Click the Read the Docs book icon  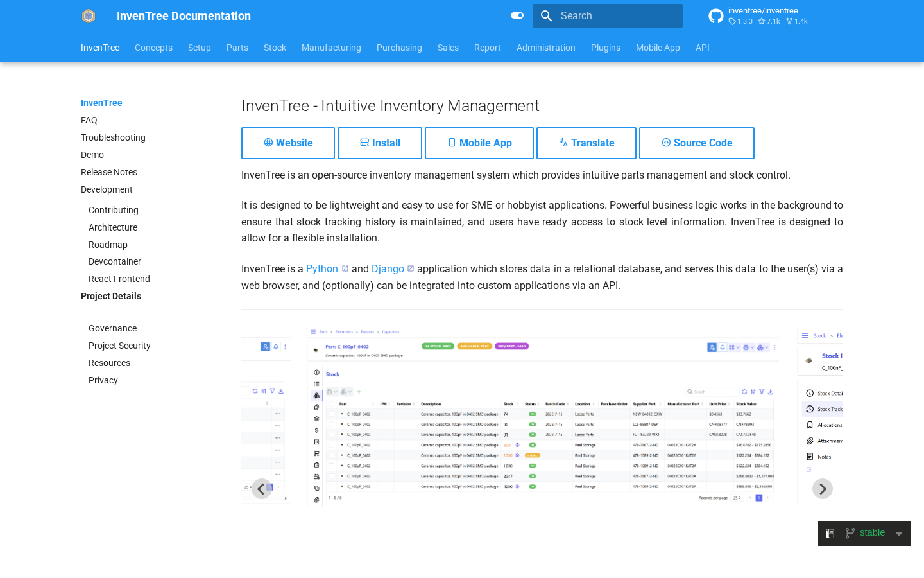[x=830, y=533]
